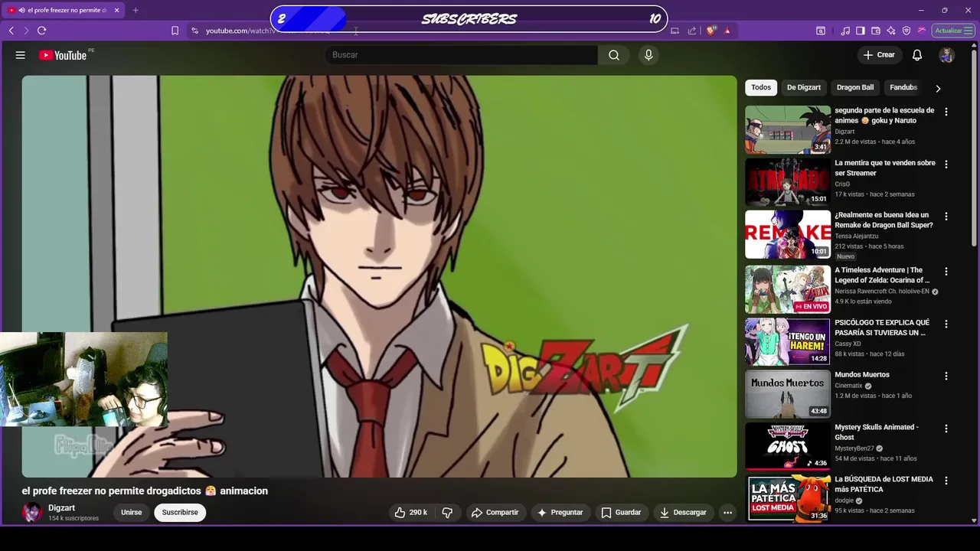Reload the current page
This screenshot has height=551, width=980.
[x=41, y=31]
